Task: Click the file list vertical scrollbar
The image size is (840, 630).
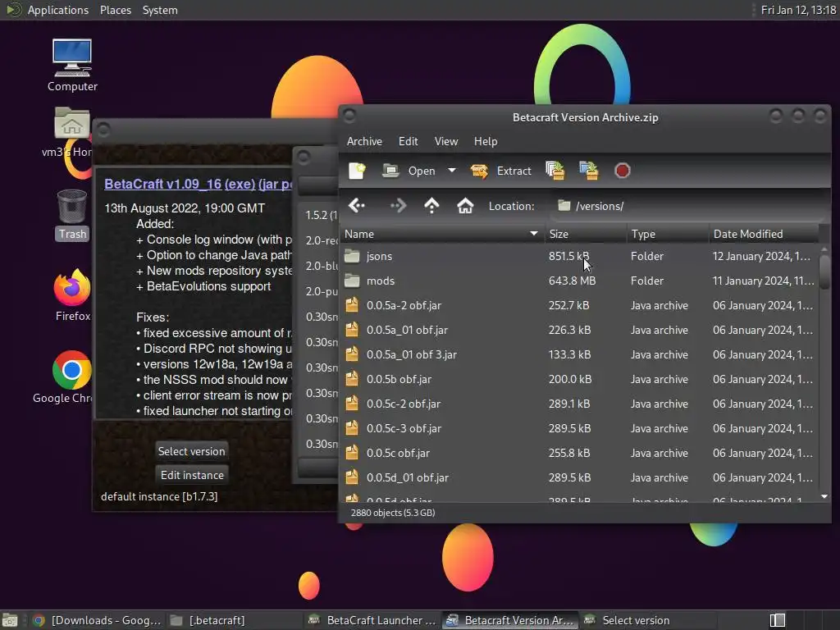Action: tap(824, 272)
